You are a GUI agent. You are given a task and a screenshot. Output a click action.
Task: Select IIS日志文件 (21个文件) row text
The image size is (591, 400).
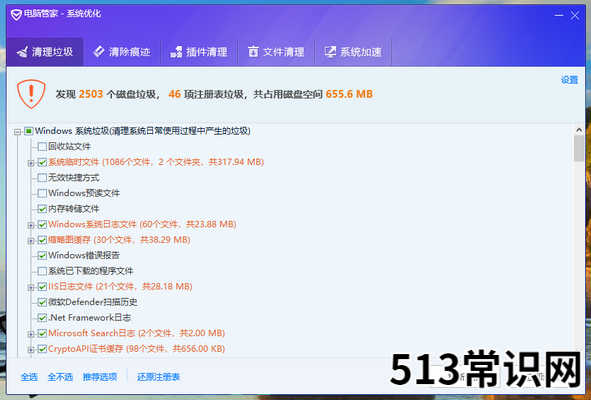coord(120,287)
